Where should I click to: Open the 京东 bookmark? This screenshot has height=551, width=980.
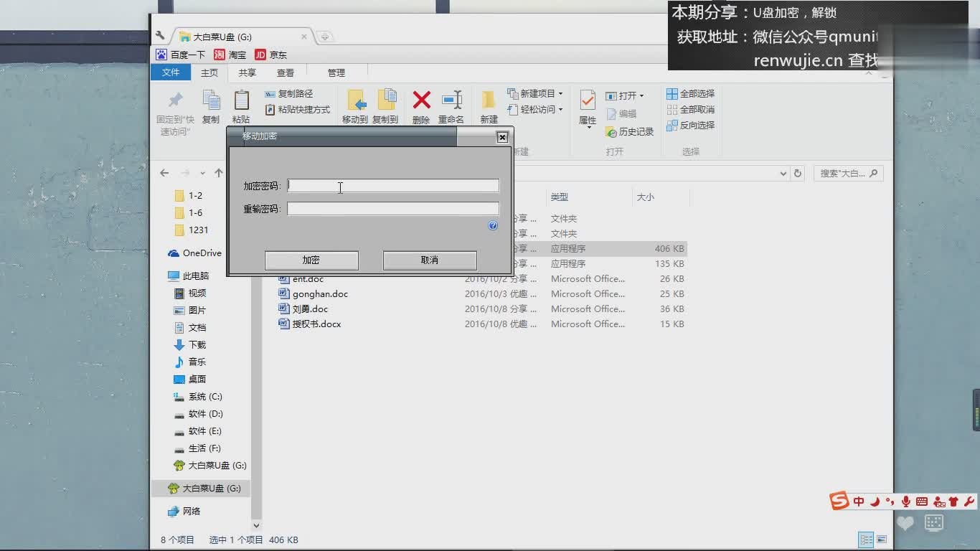click(x=271, y=55)
